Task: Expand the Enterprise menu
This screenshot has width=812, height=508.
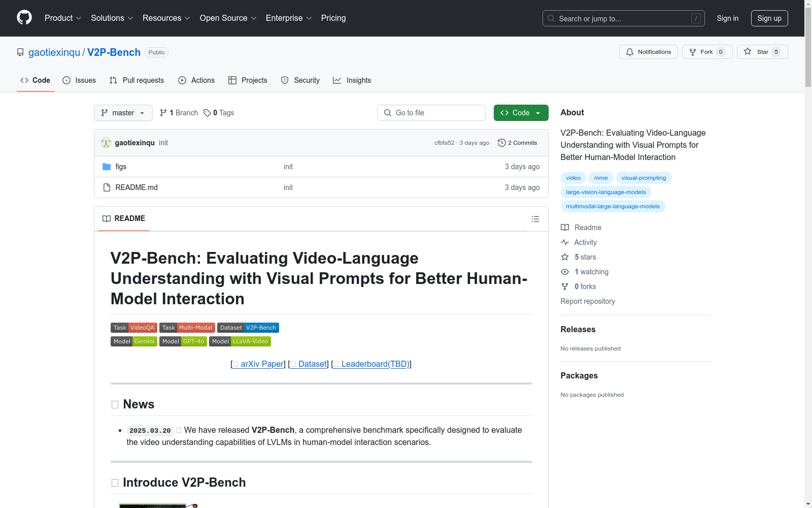Action: pos(289,18)
